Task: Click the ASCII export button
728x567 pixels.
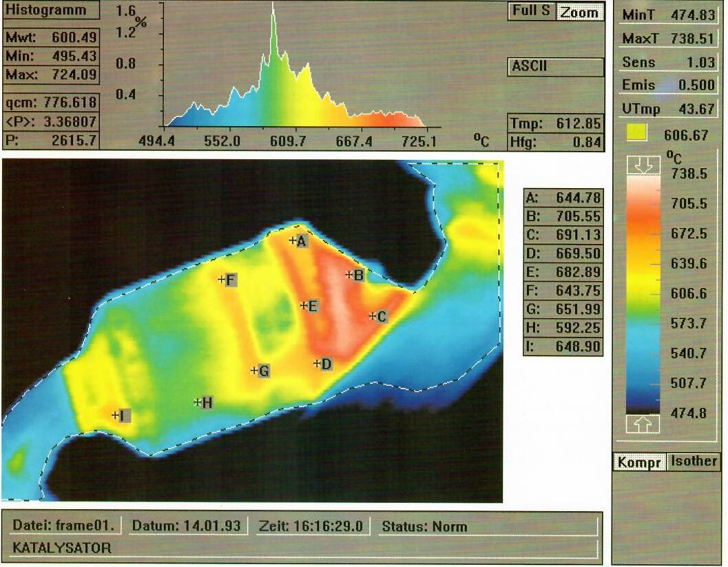Action: coord(557,67)
